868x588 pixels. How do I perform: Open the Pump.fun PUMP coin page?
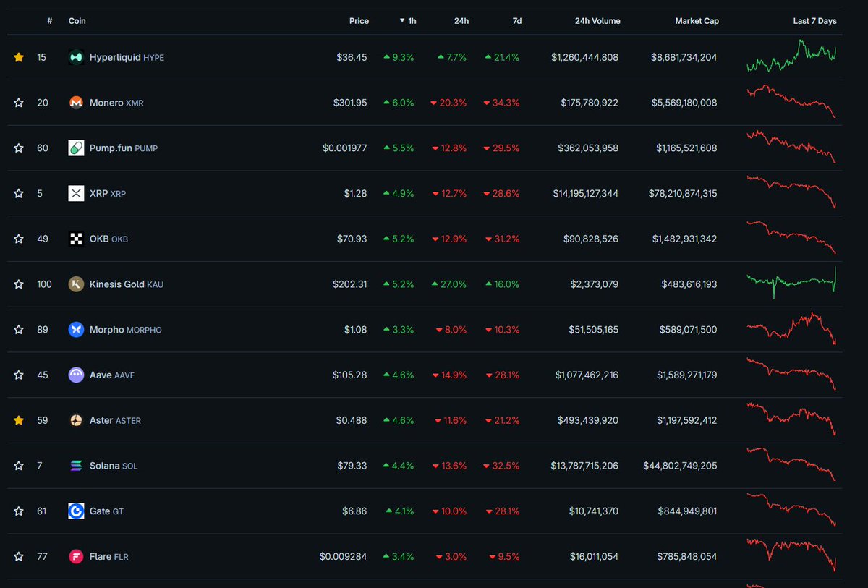pos(123,148)
